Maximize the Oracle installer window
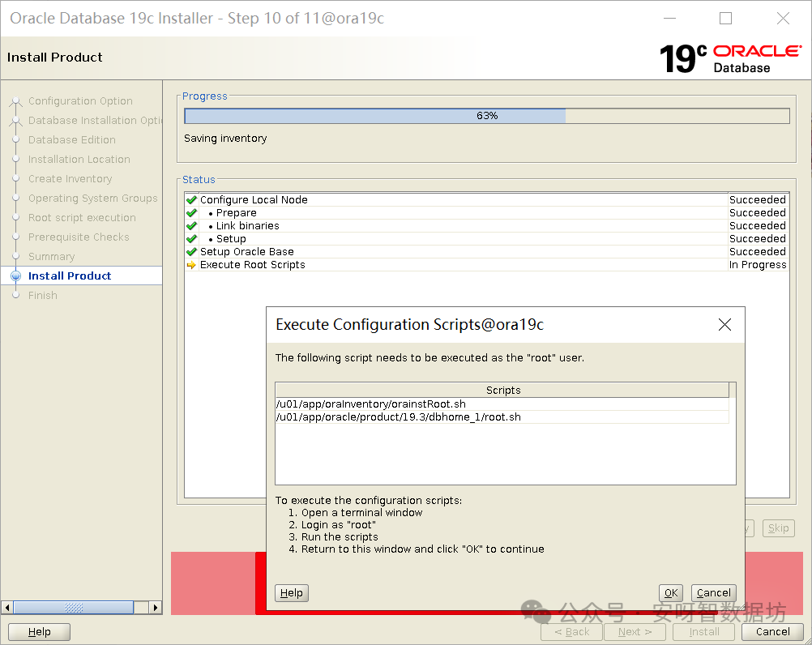Image resolution: width=812 pixels, height=645 pixels. (725, 19)
